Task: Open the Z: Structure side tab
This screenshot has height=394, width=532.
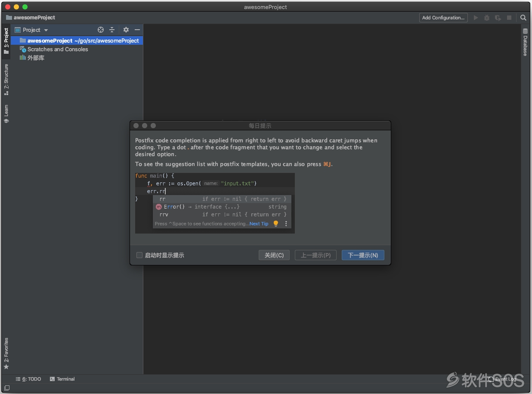Action: tap(6, 80)
